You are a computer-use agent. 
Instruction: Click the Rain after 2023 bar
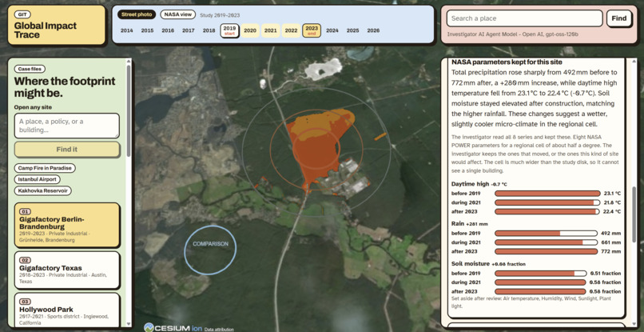pos(547,251)
